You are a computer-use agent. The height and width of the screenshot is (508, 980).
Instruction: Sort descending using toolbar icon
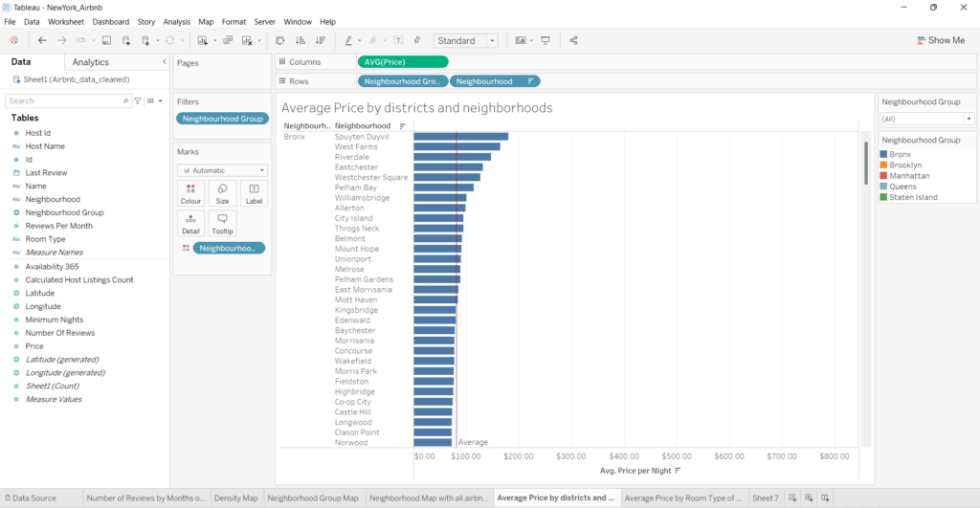[321, 40]
